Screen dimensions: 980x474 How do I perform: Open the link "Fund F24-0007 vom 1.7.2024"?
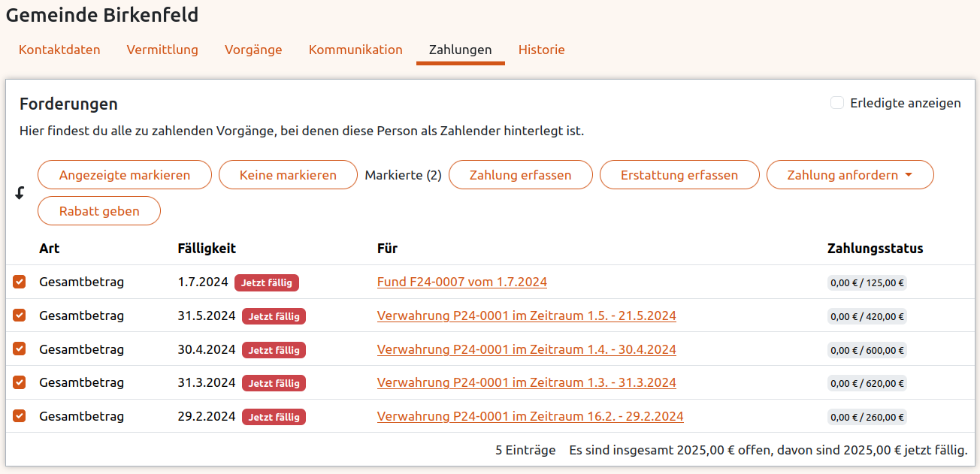[460, 282]
